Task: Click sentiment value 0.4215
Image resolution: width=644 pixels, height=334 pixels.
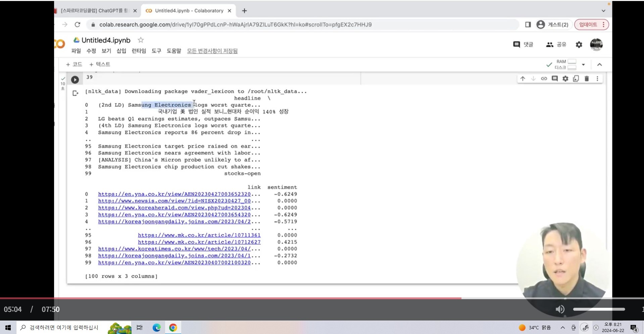Action: click(x=287, y=242)
